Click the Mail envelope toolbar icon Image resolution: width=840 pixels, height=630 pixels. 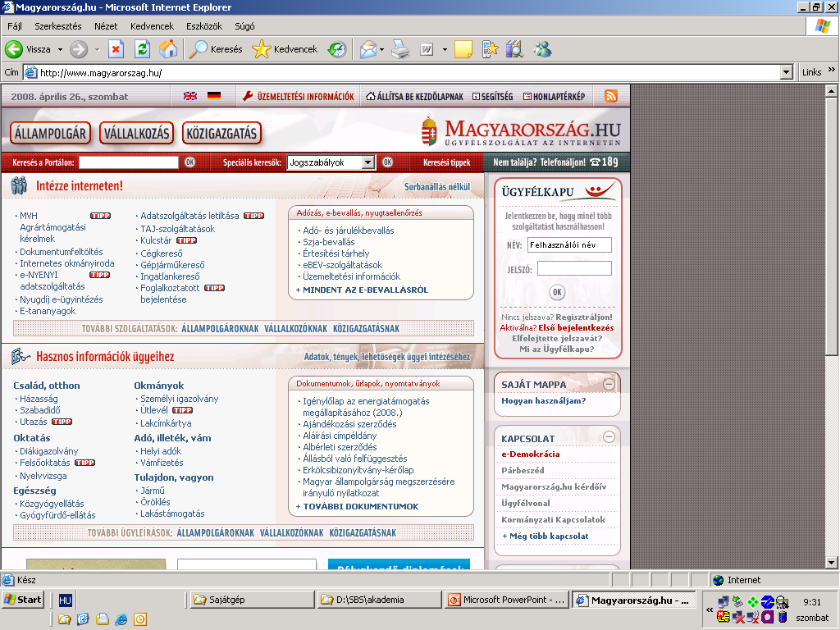[368, 49]
